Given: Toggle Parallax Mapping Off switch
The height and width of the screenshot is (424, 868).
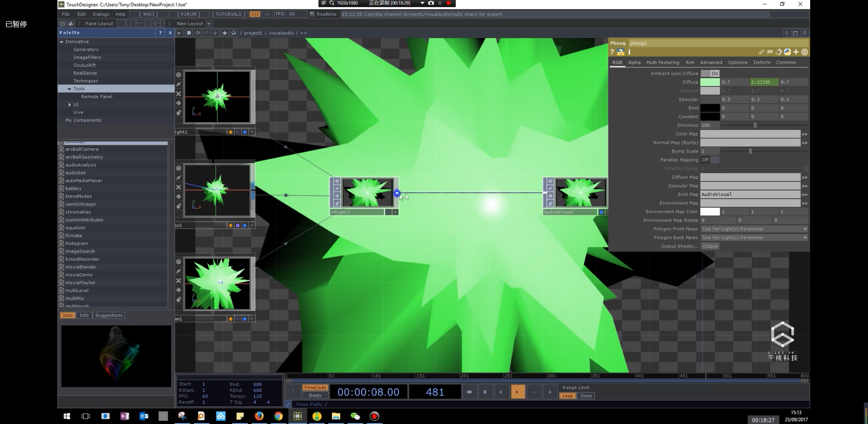Looking at the screenshot, I should (710, 160).
